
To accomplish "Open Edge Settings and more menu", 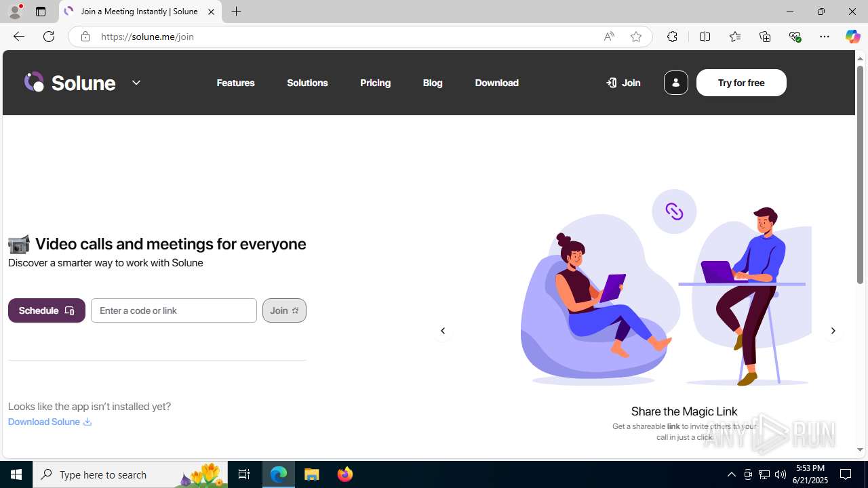I will (825, 37).
